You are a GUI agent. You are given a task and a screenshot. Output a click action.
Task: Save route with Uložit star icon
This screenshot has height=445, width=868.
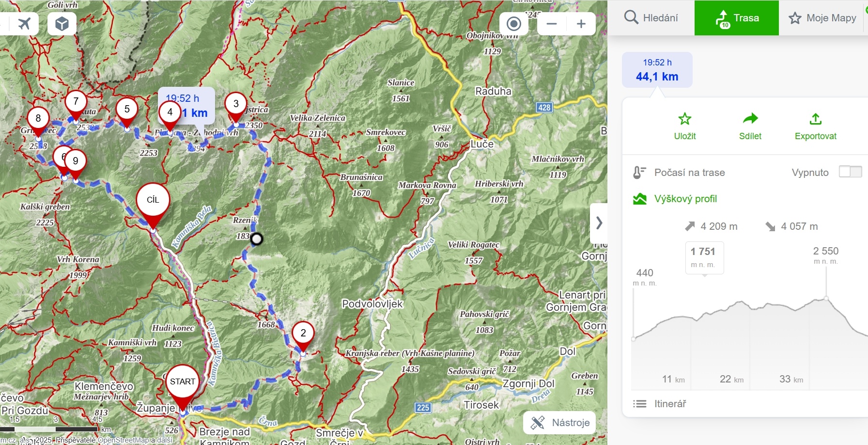click(x=684, y=126)
